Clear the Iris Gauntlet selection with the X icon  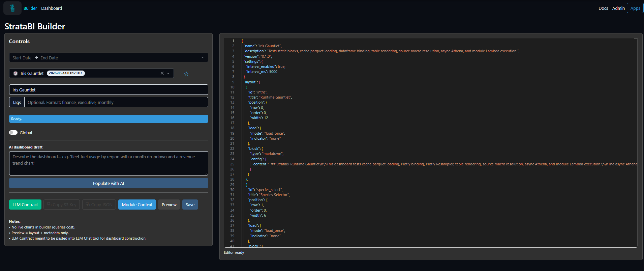162,73
